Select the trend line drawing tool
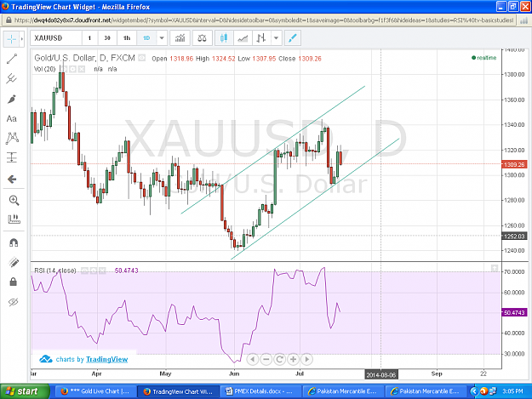 pyautogui.click(x=12, y=59)
